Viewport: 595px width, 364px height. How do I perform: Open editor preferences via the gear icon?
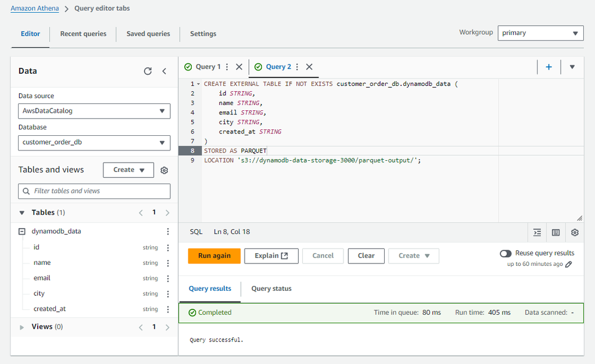pyautogui.click(x=574, y=232)
